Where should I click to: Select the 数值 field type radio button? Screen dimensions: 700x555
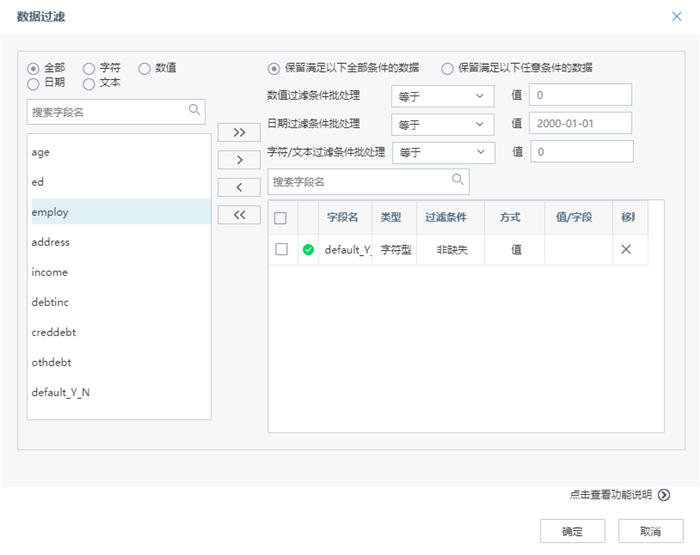145,68
